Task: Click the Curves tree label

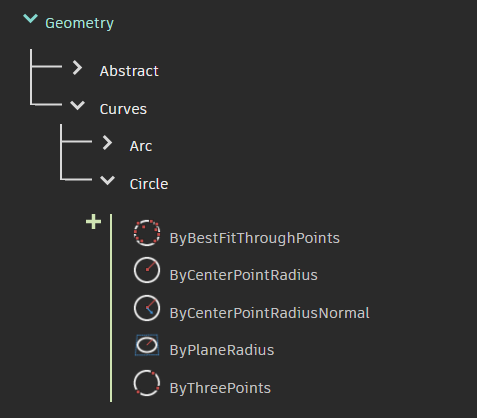Action: tap(123, 109)
